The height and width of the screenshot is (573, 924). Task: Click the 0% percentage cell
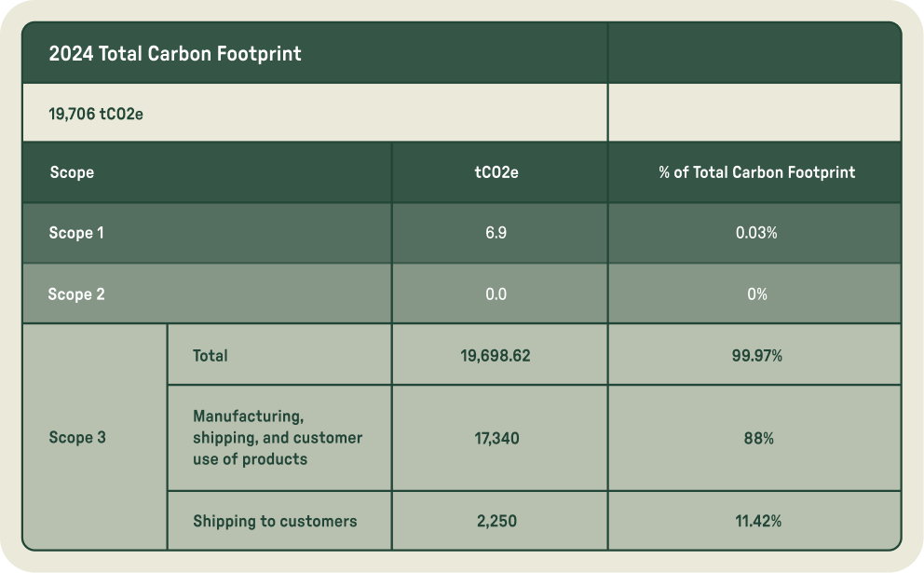pyautogui.click(x=756, y=294)
